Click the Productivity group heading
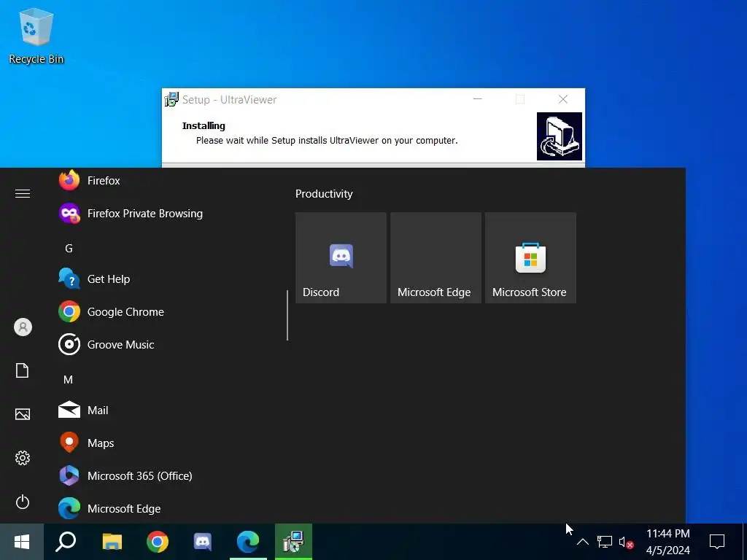Viewport: 747px width, 560px height. (324, 194)
